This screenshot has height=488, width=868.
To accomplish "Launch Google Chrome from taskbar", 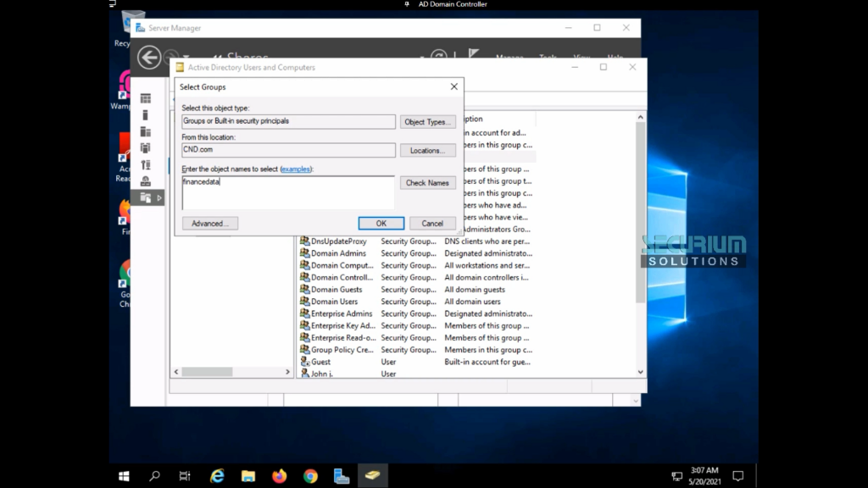I will tap(310, 476).
